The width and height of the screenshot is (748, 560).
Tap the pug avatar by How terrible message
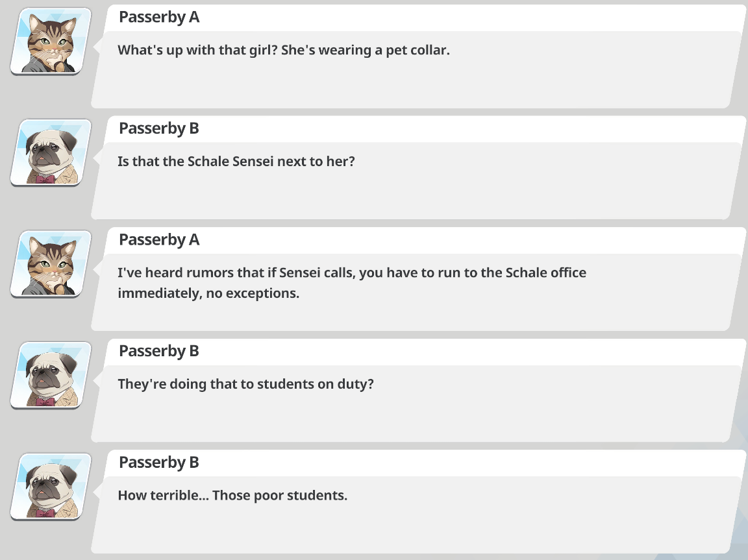point(51,487)
